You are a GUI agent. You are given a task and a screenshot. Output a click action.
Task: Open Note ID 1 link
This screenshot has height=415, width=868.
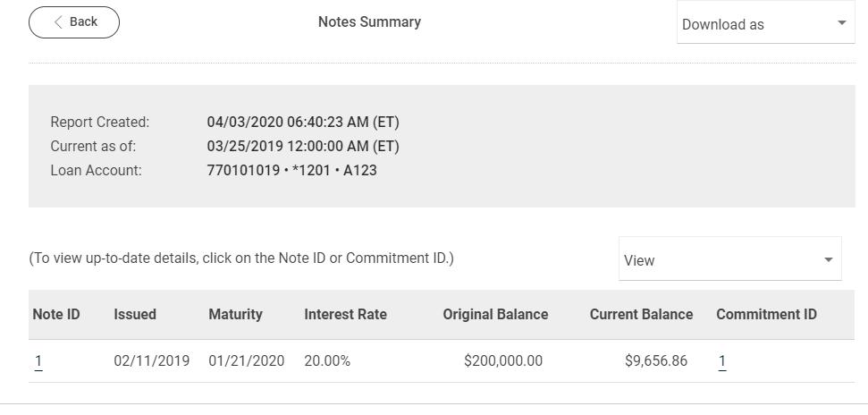tap(38, 361)
